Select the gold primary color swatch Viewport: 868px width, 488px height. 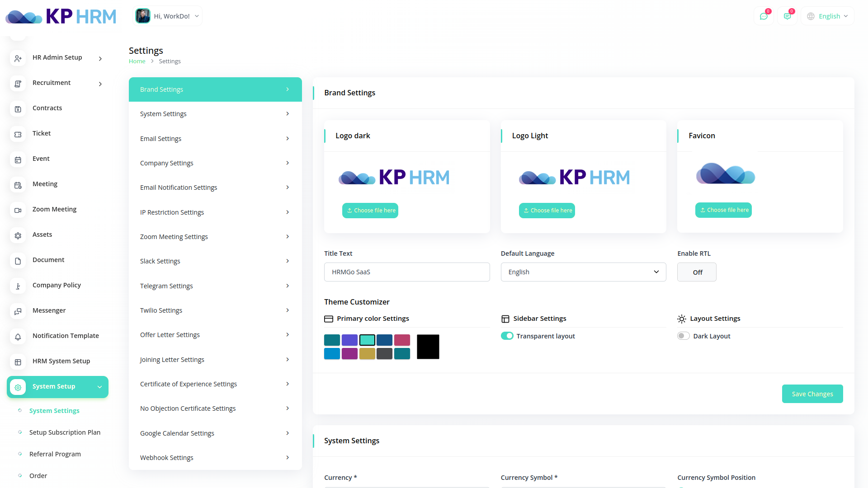[367, 354]
